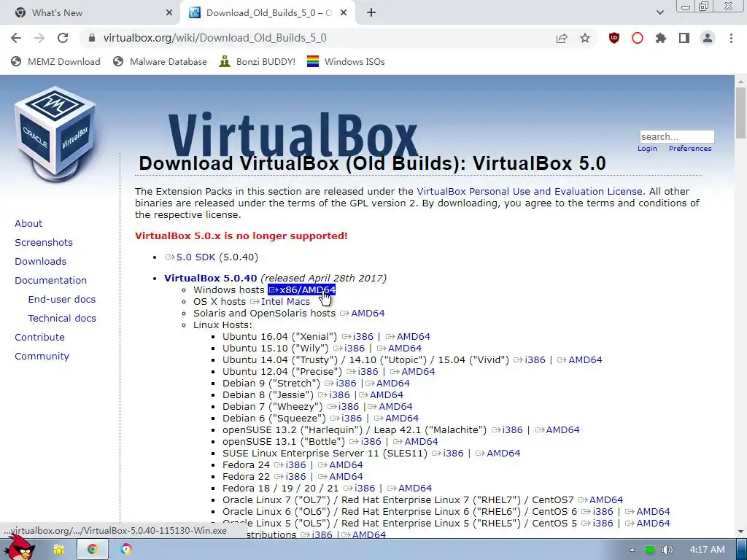This screenshot has width=747, height=560.
Task: Open File Explorer taskbar icon
Action: 59,550
